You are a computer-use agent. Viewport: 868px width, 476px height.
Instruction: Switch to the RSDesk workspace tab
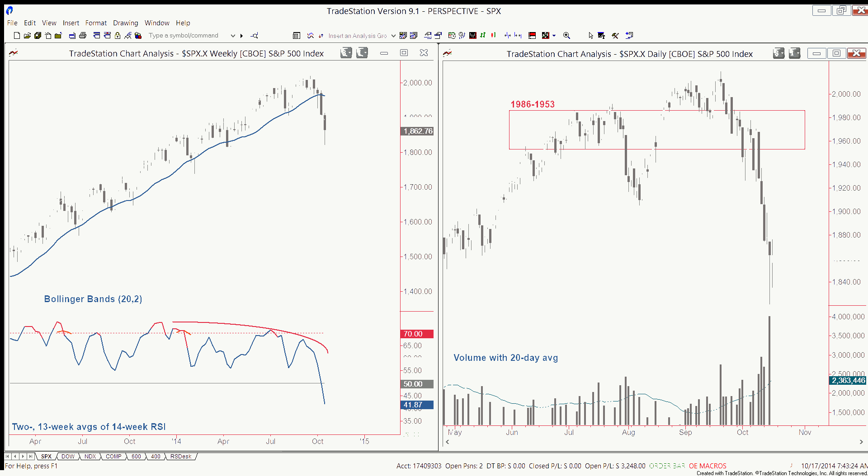coord(181,457)
